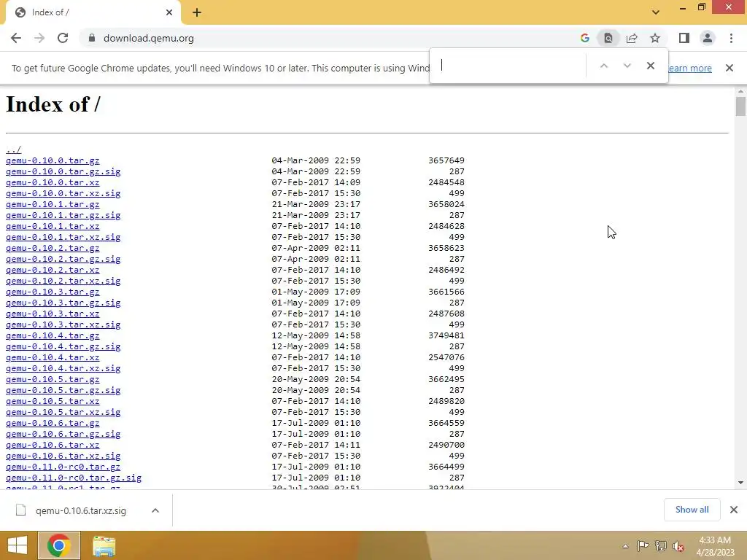747x560 pixels.
Task: Close the 'Index of /' tab
Action: click(169, 13)
